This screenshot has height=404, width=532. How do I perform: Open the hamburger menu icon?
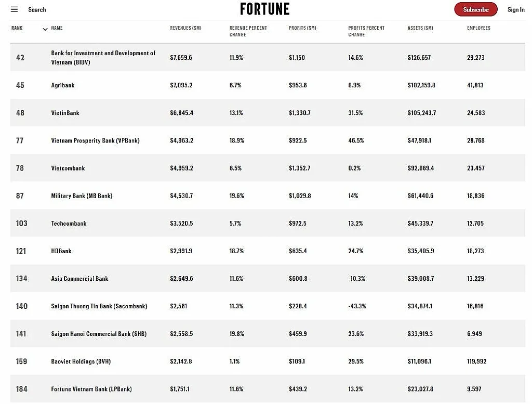click(x=14, y=9)
